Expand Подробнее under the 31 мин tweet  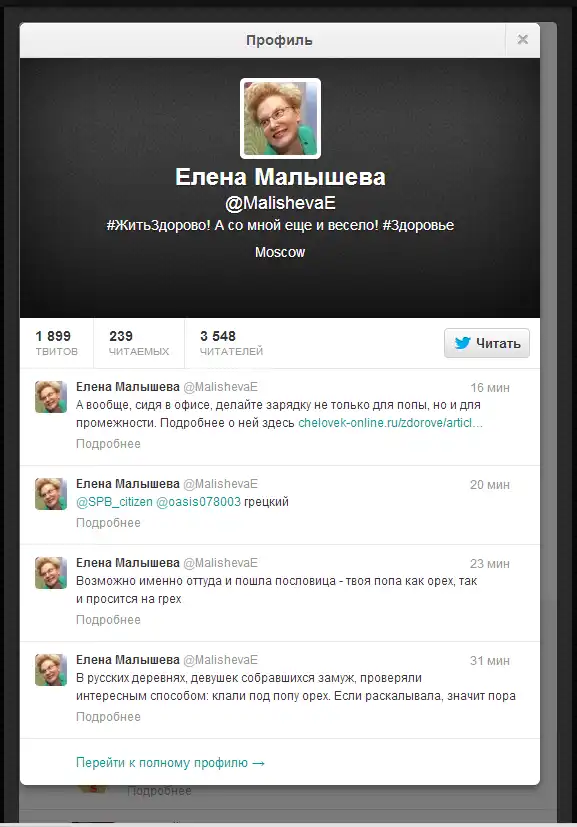[108, 717]
